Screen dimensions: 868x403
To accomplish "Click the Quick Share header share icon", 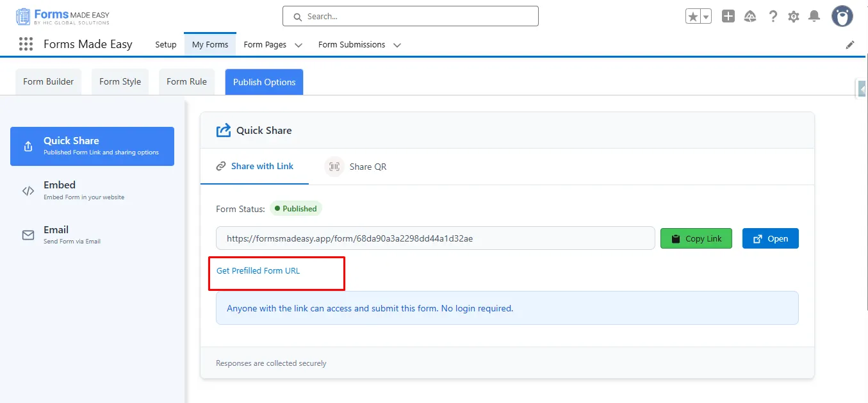I will pyautogui.click(x=224, y=130).
